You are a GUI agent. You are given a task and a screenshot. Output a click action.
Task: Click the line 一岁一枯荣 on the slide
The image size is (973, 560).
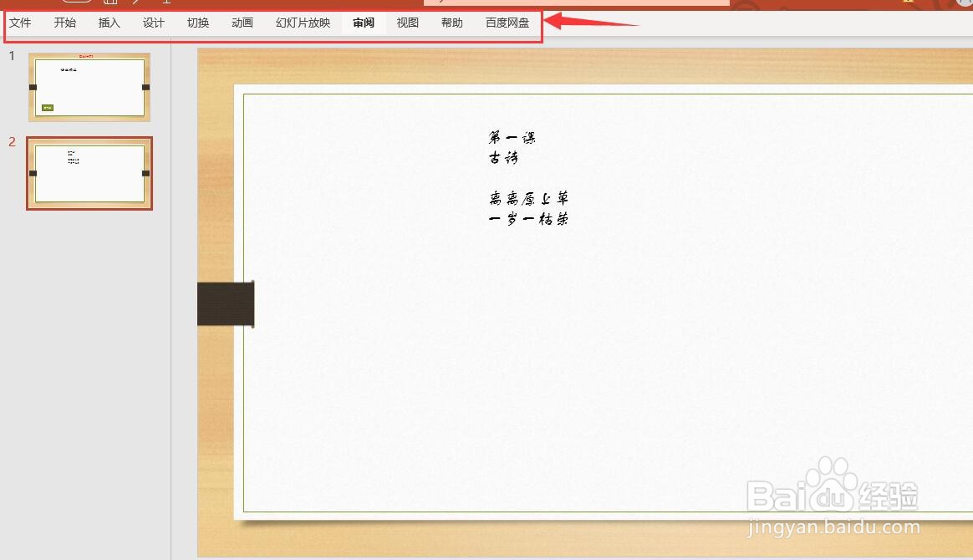528,219
